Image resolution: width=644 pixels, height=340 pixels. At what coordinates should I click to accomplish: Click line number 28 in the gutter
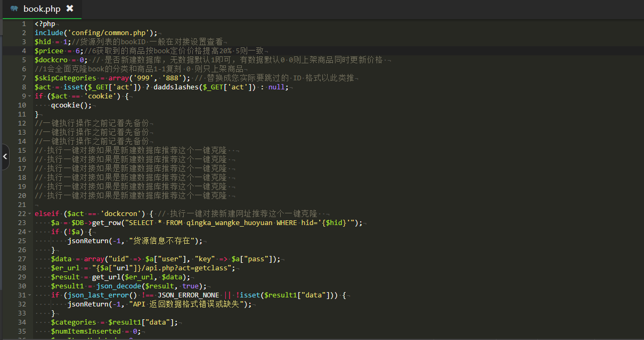coord(22,268)
